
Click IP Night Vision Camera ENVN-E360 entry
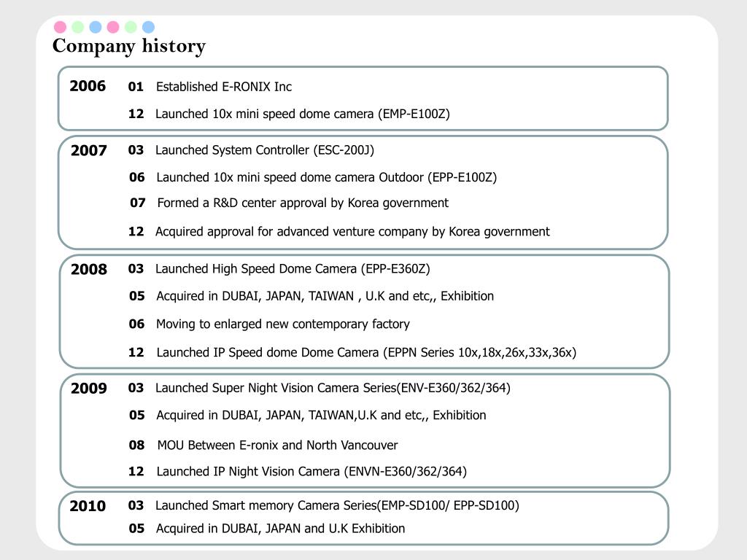tap(311, 472)
